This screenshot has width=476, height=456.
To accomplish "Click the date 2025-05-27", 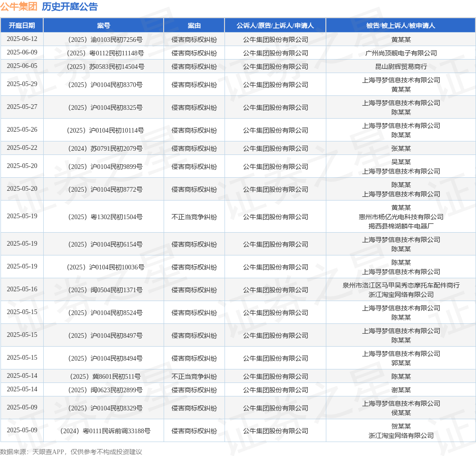I will tap(22, 107).
